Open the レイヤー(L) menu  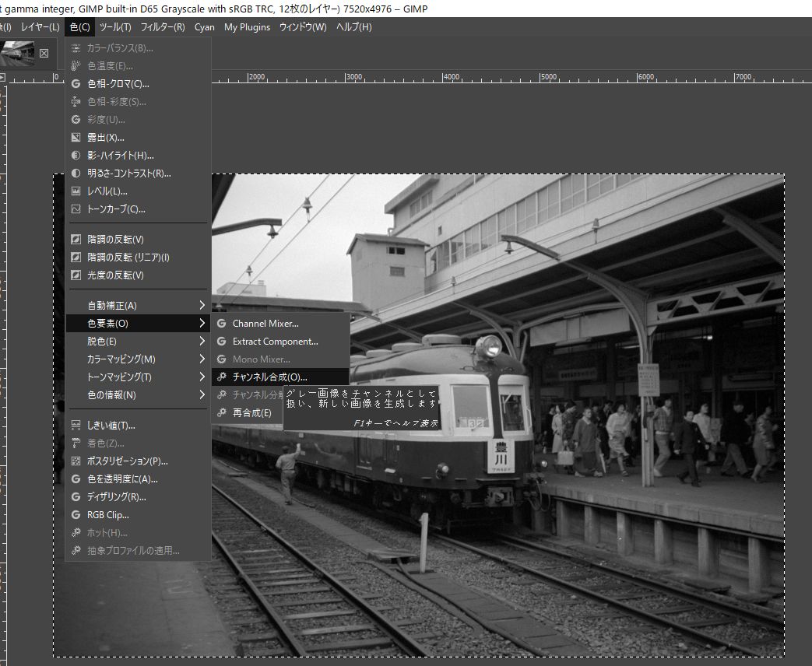point(40,27)
